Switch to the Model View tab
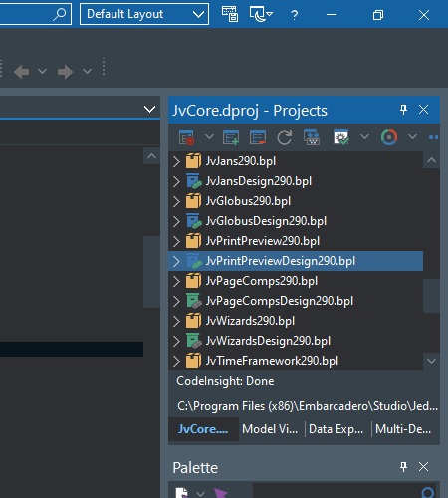This screenshot has height=498, width=448. [270, 429]
